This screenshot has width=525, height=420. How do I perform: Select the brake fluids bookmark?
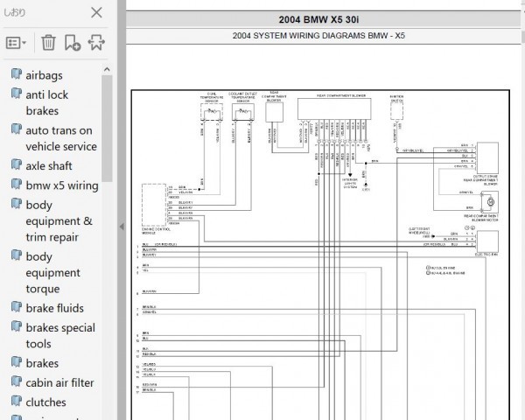point(55,308)
